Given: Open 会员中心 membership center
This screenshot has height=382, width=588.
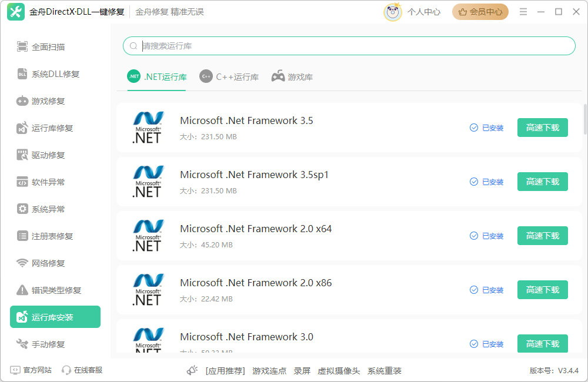Looking at the screenshot, I should point(480,11).
